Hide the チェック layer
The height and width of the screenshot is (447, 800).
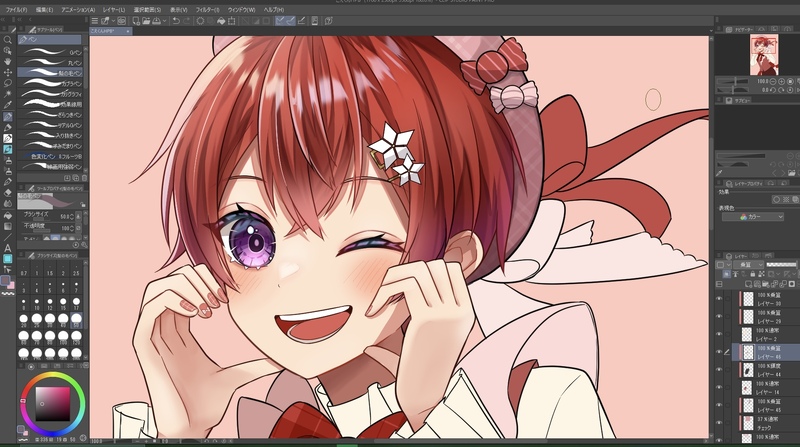click(719, 423)
